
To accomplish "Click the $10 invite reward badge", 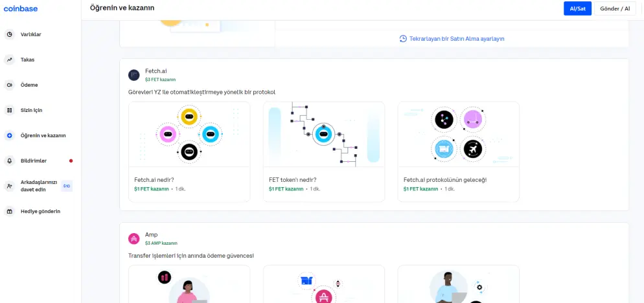I will pos(67,186).
